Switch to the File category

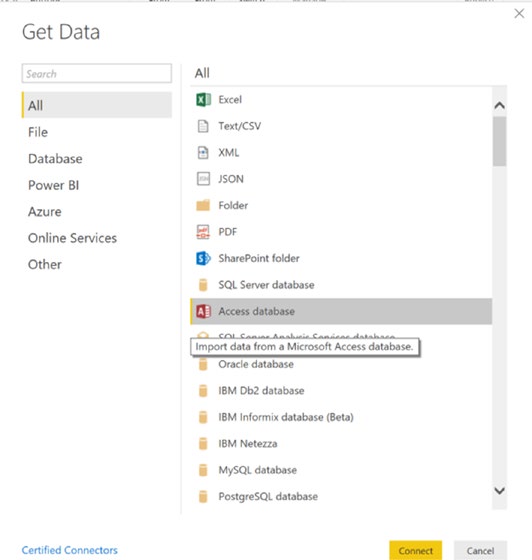point(38,132)
